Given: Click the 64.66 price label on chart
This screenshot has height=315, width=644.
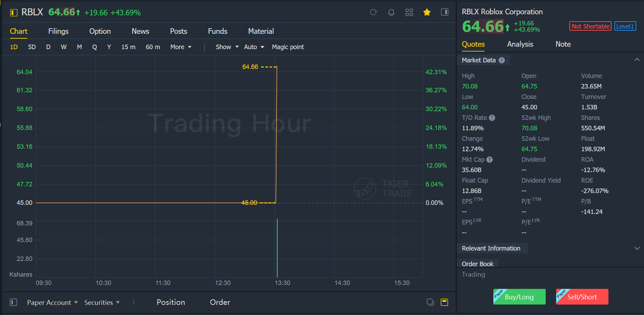Looking at the screenshot, I should [x=250, y=67].
